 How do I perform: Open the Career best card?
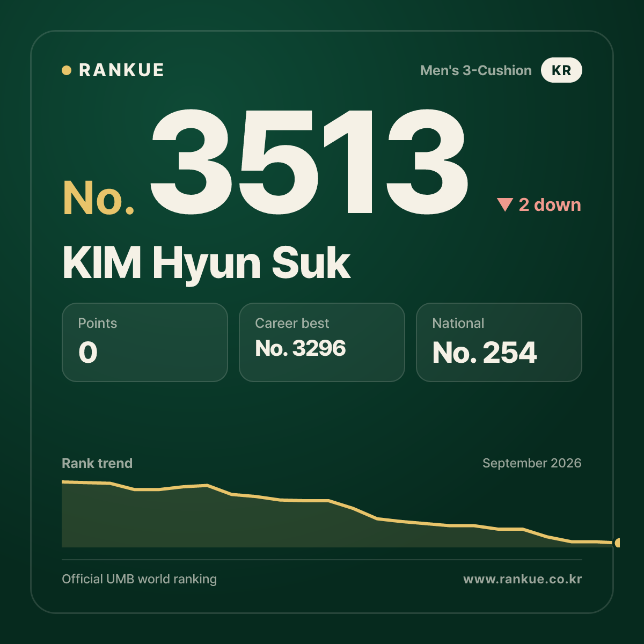(322, 342)
